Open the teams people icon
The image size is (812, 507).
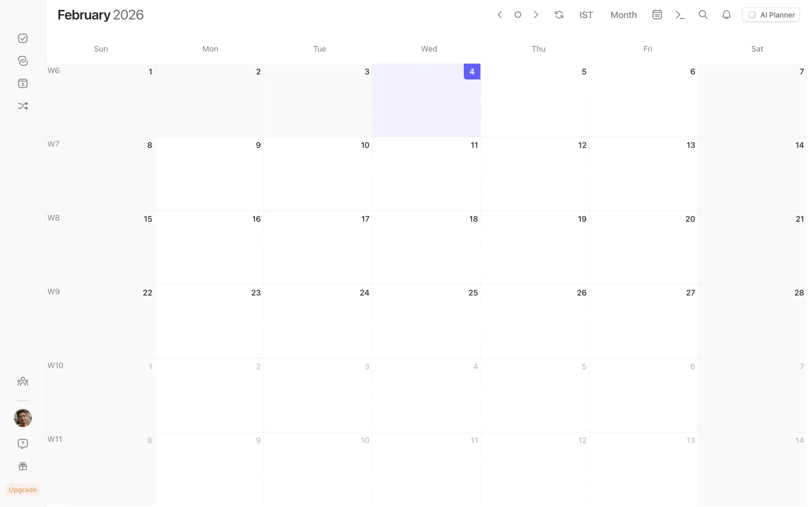[23, 381]
